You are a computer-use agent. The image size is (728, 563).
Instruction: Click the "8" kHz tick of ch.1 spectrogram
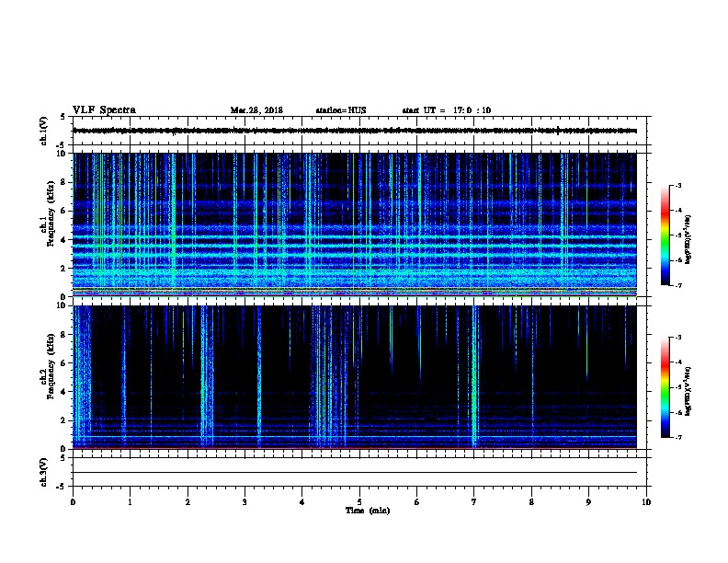pos(64,182)
